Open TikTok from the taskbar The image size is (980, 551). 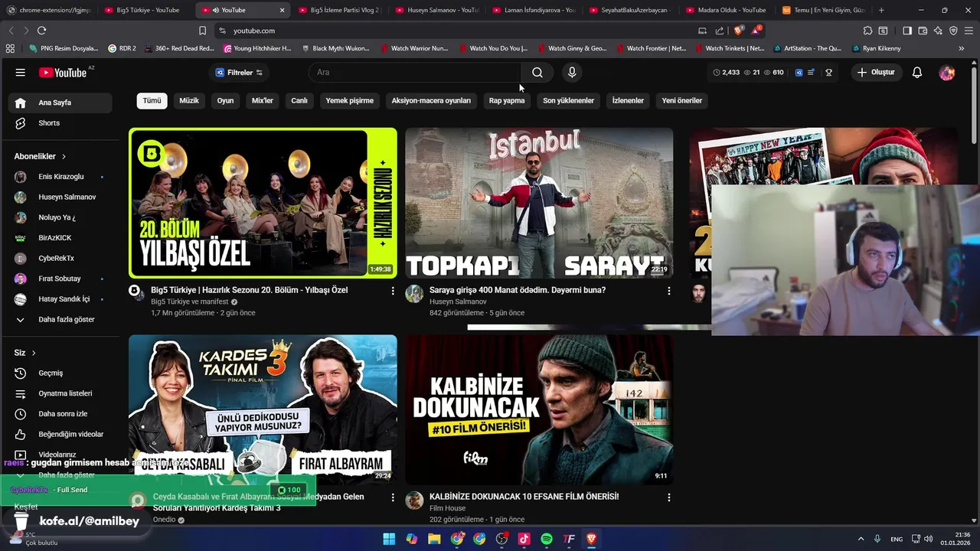pyautogui.click(x=524, y=539)
